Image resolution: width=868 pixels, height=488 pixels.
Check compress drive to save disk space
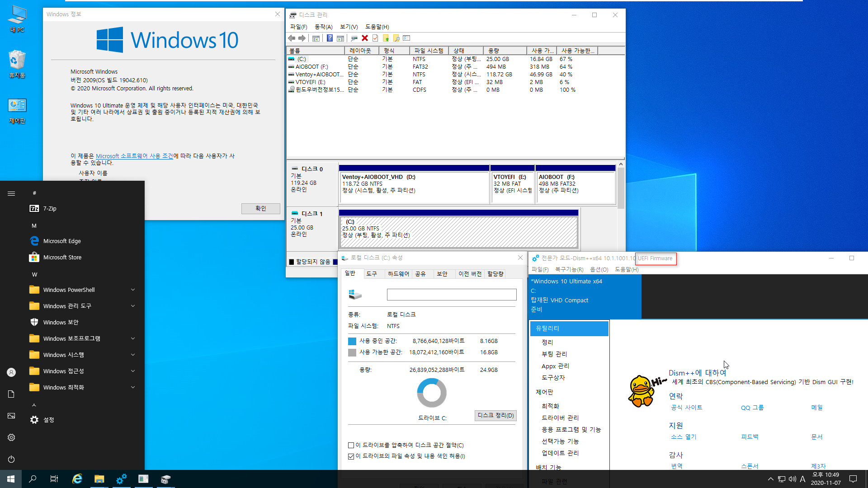click(x=351, y=446)
